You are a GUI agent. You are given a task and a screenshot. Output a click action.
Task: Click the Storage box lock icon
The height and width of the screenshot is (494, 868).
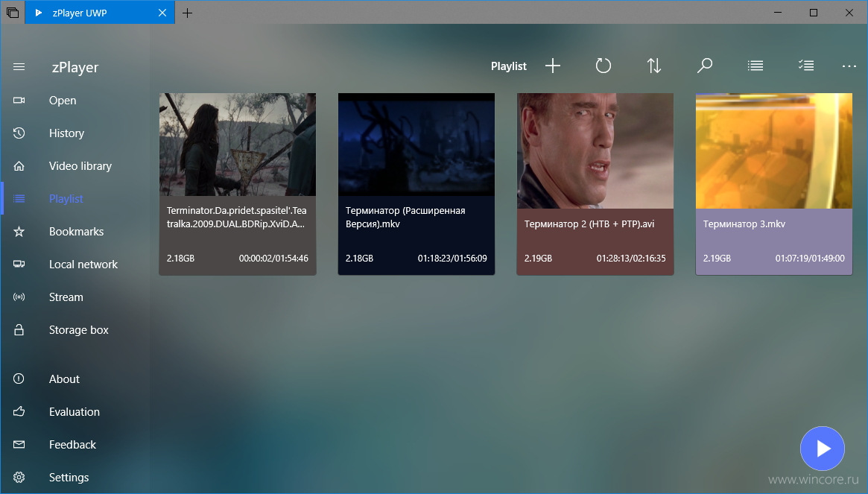pyautogui.click(x=19, y=330)
